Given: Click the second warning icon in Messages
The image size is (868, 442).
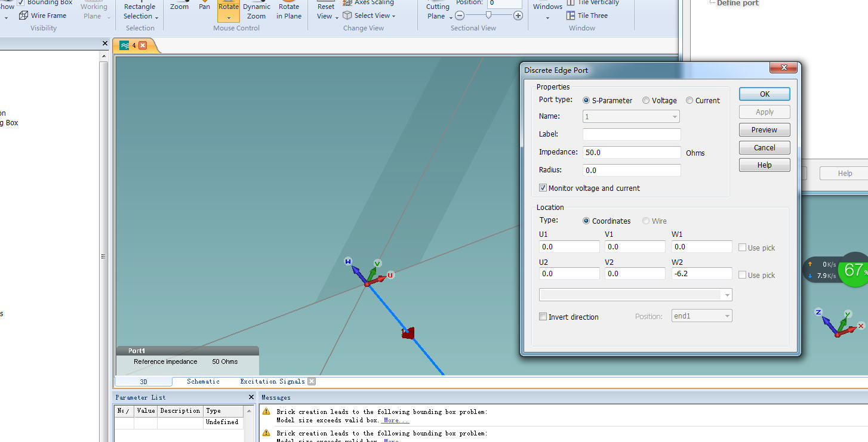Looking at the screenshot, I should [266, 433].
